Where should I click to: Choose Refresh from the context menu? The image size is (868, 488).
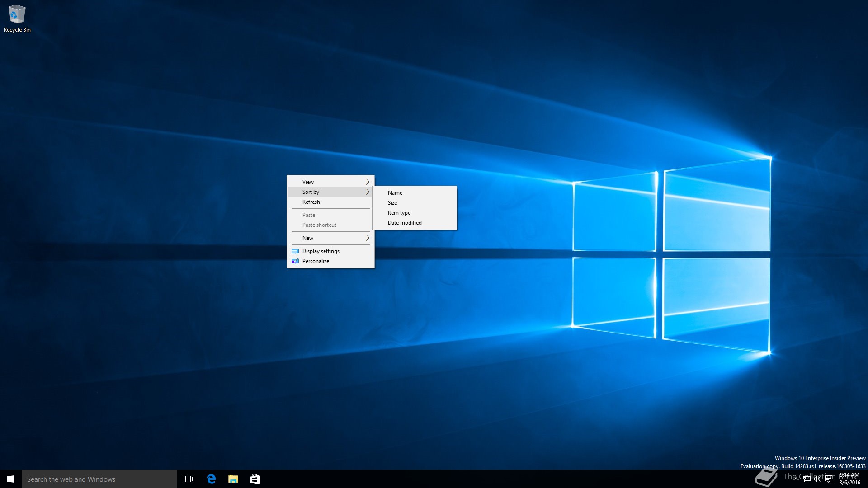(330, 202)
